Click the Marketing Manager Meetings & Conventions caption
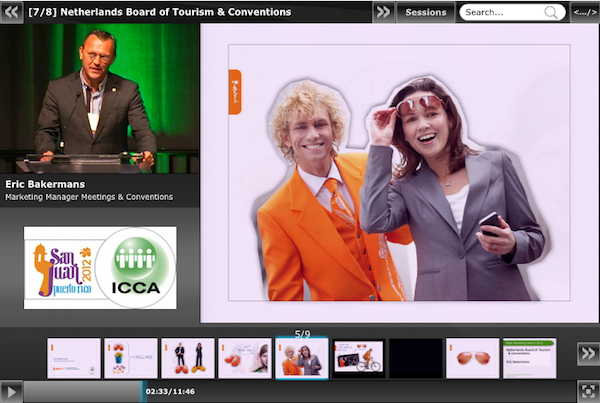Image resolution: width=600 pixels, height=403 pixels. click(x=89, y=197)
